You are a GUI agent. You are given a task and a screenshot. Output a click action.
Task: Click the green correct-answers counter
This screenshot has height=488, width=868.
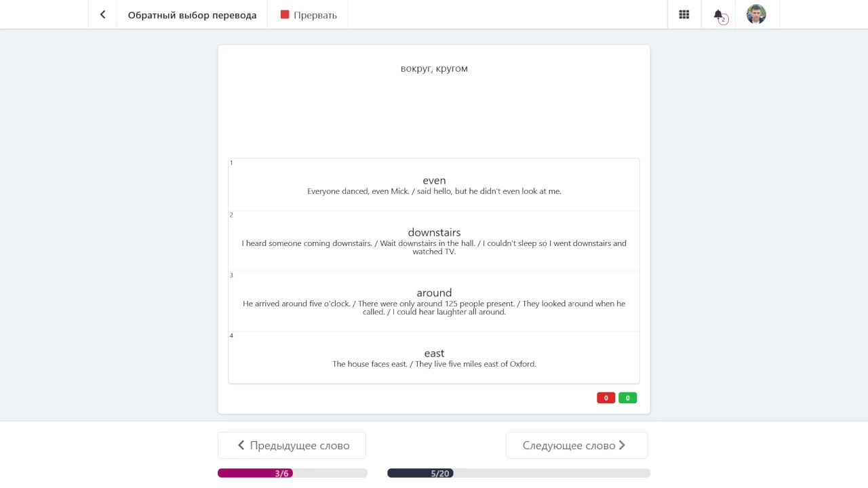point(628,398)
